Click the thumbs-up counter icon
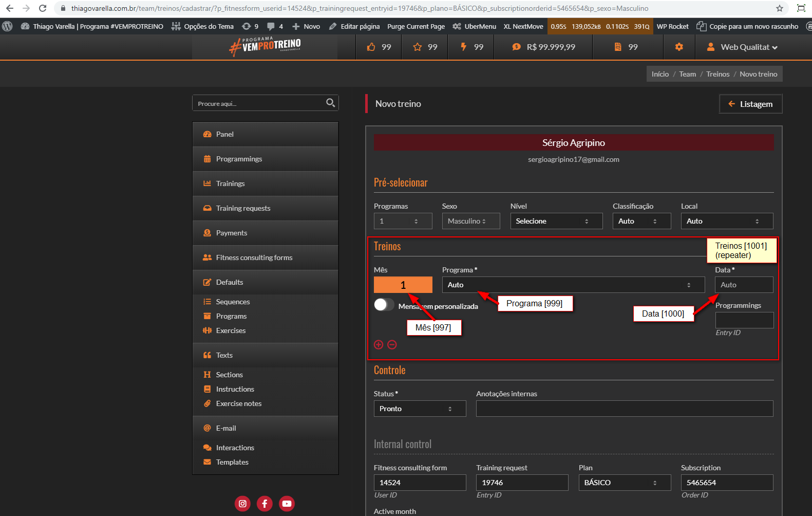812x516 pixels. point(371,47)
